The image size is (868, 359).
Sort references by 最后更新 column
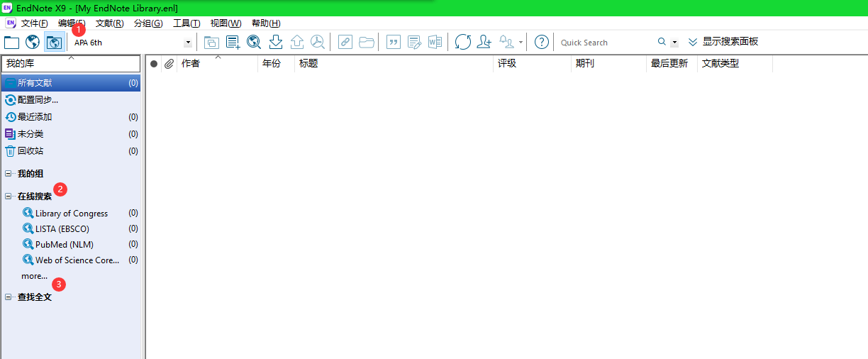(x=672, y=64)
